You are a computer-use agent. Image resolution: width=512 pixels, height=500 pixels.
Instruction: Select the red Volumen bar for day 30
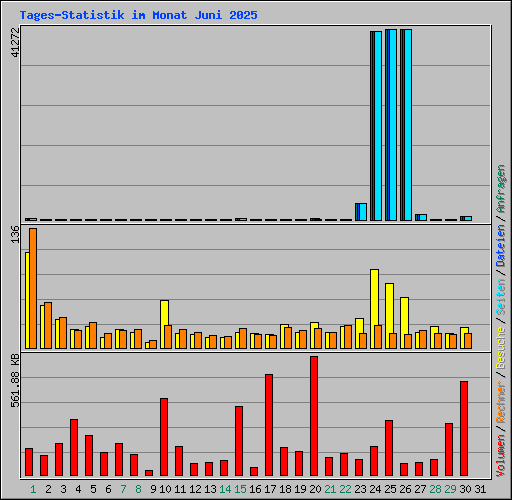pyautogui.click(x=464, y=428)
